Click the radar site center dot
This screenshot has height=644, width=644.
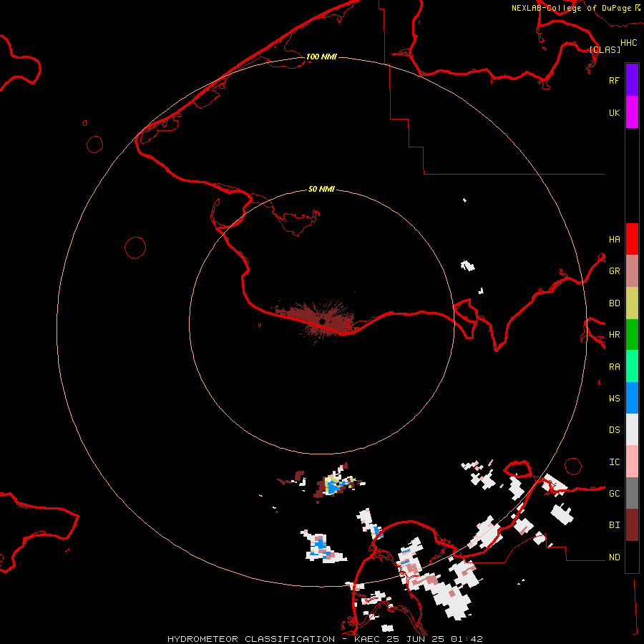[x=323, y=321]
